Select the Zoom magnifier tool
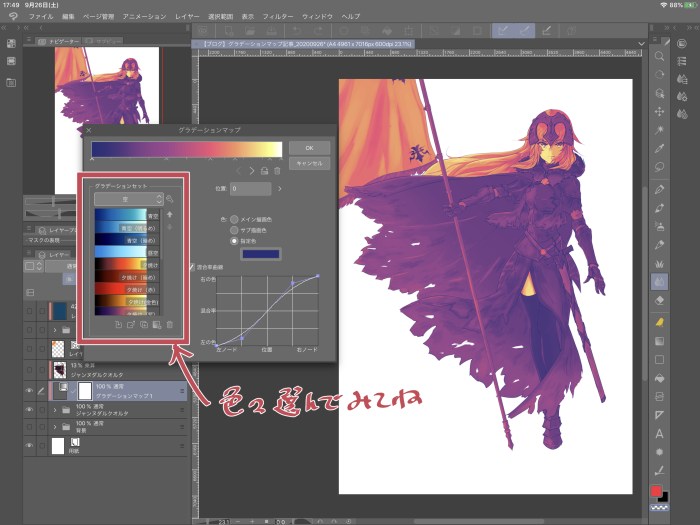Image resolution: width=700 pixels, height=525 pixels. click(660, 57)
